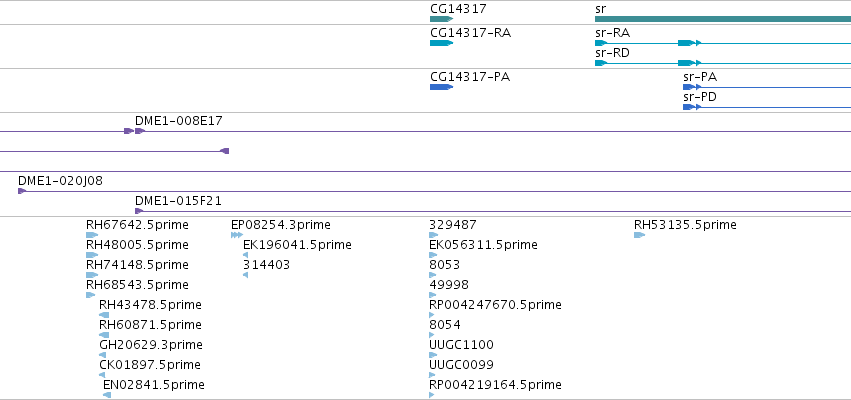The image size is (851, 400).
Task: Select the CG14317-RA transcript glyph
Action: [441, 43]
